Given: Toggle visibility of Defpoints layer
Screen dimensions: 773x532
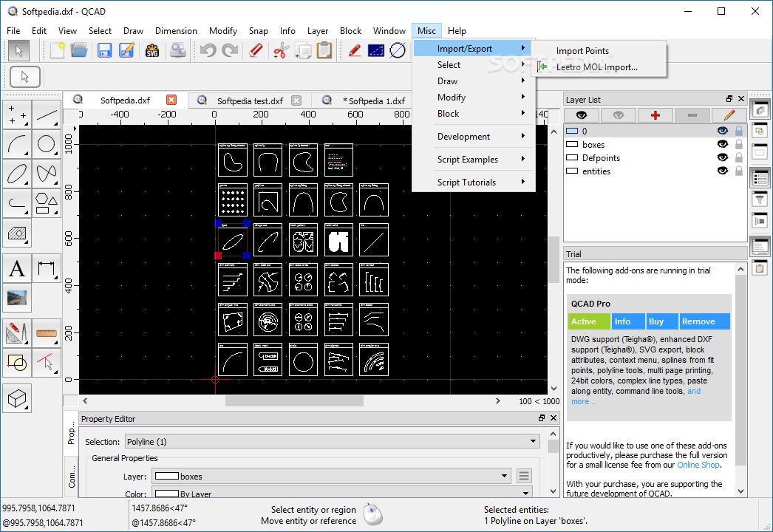Looking at the screenshot, I should pos(723,157).
